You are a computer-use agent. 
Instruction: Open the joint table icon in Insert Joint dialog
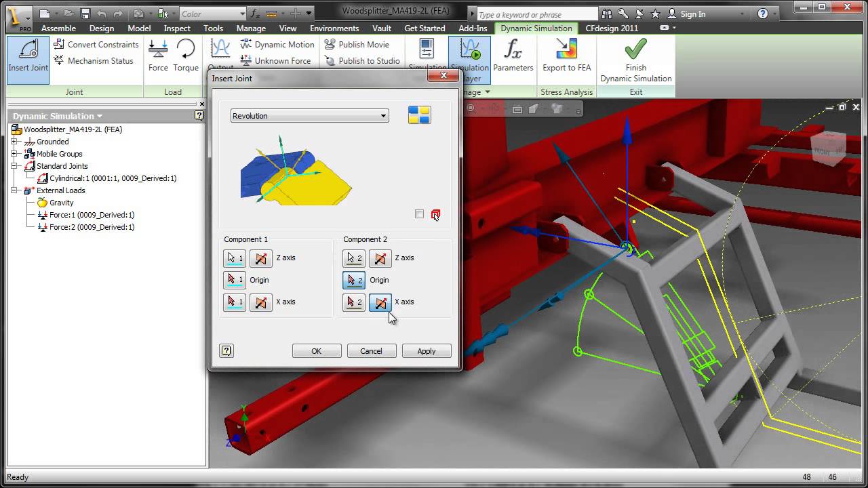(419, 115)
